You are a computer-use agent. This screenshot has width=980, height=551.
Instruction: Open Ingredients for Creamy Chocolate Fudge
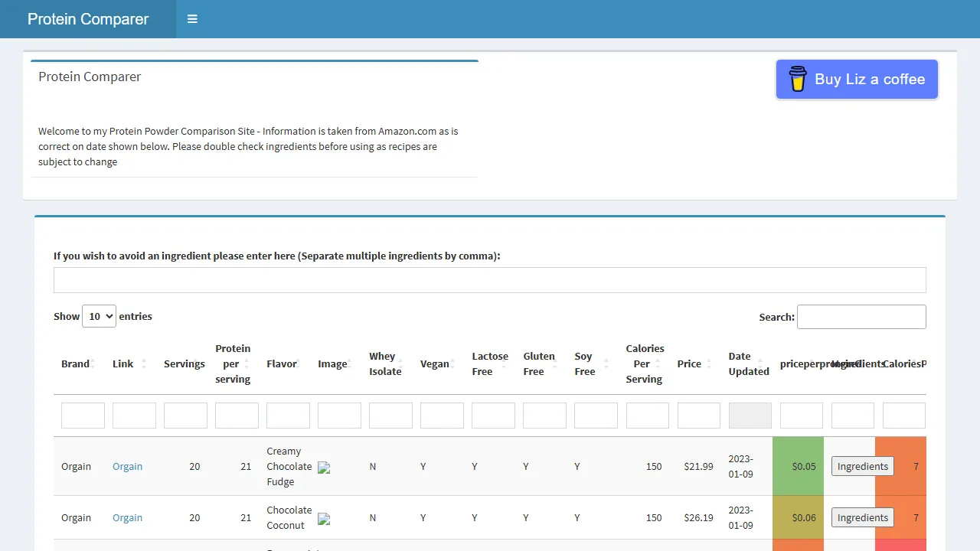[862, 466]
